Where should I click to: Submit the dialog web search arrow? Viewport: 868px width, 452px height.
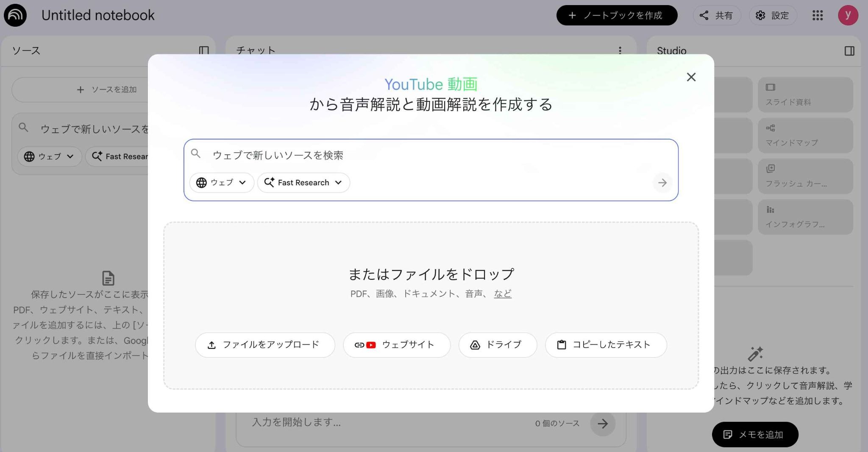(x=662, y=183)
